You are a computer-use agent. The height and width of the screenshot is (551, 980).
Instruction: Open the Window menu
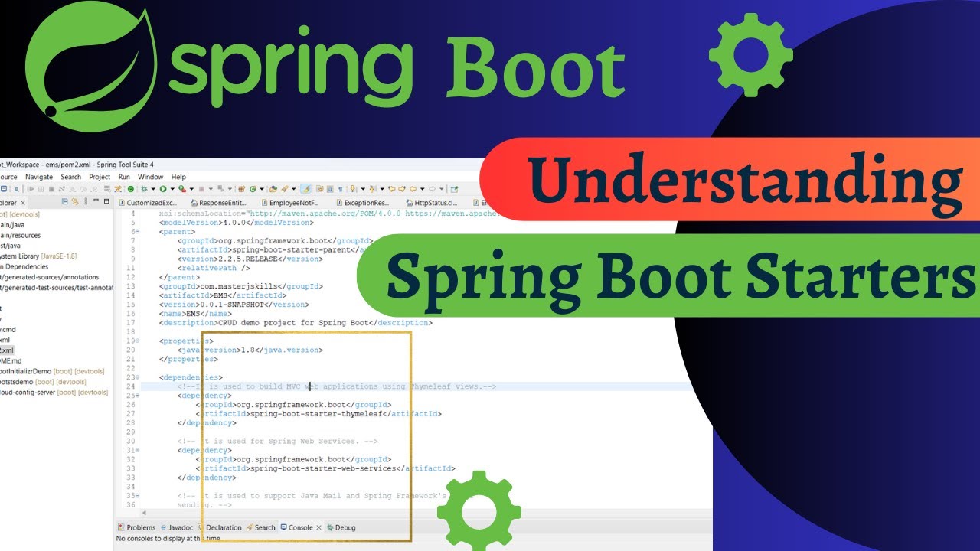(150, 177)
